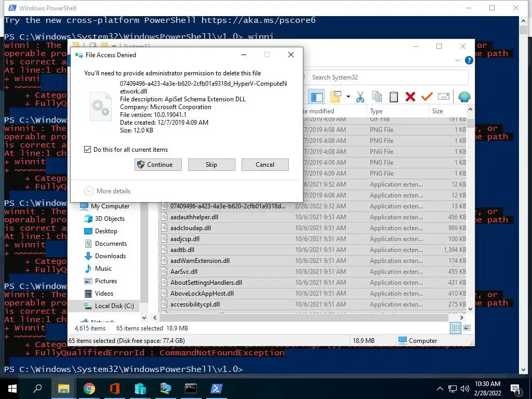Image resolution: width=532 pixels, height=399 pixels.
Task: Open Videos in navigation pane
Action: point(99,294)
